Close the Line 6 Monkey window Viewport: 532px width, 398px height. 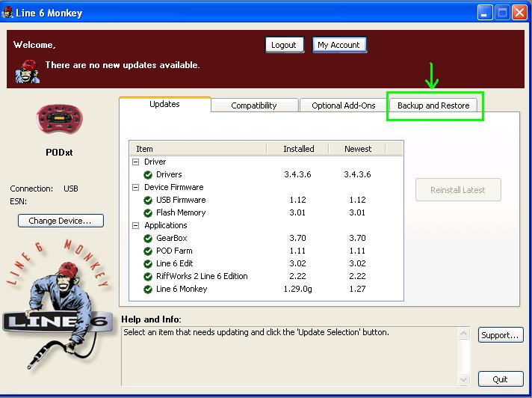[x=519, y=13]
